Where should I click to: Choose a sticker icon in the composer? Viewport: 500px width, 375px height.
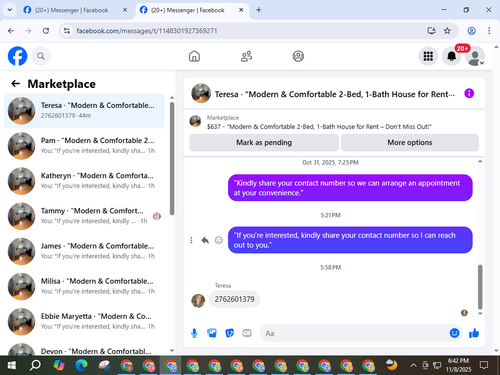[229, 333]
